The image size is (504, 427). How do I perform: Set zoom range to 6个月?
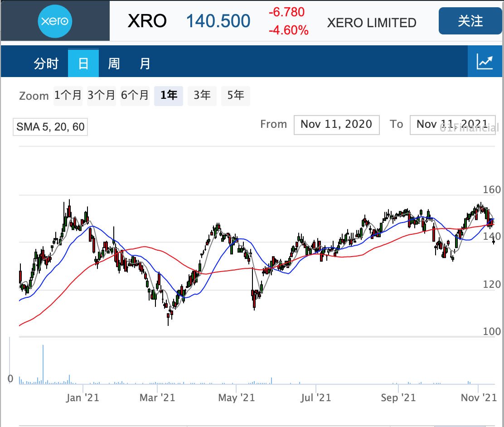tap(135, 96)
